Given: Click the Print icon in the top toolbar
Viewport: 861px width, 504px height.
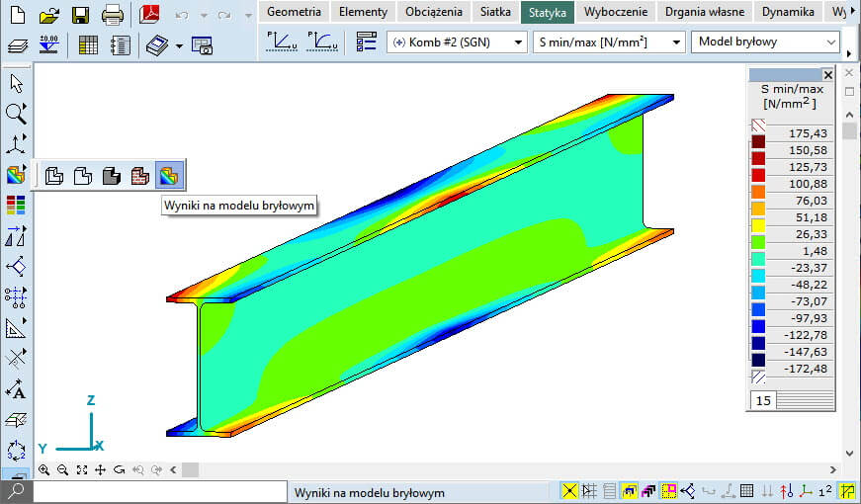Looking at the screenshot, I should pyautogui.click(x=113, y=15).
